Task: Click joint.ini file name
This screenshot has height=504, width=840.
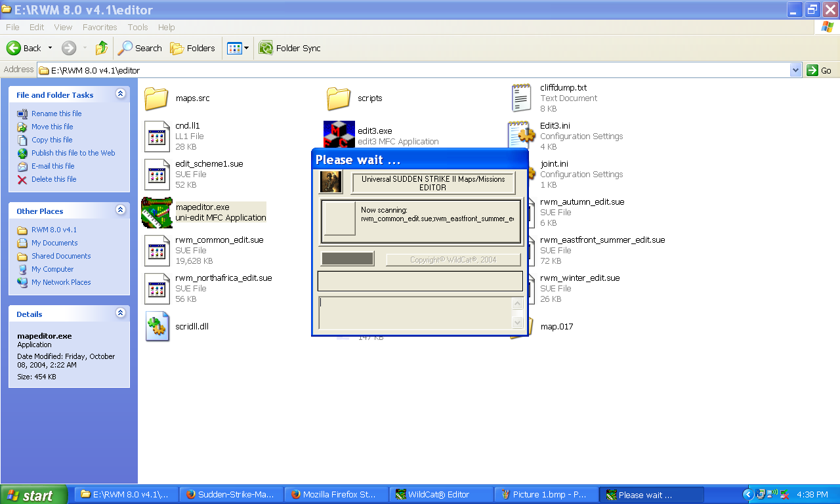Action: click(x=554, y=164)
